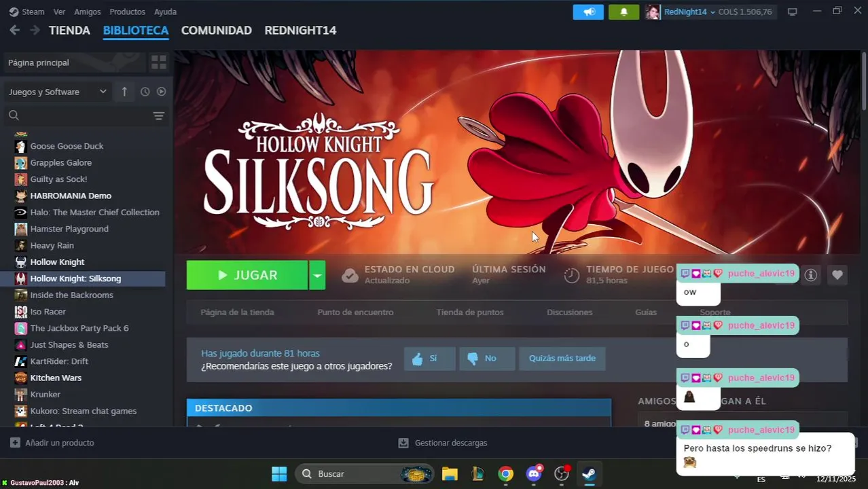Click the COL$ 1.506,76 wallet balance
Image resolution: width=868 pixels, height=489 pixels.
(x=745, y=12)
